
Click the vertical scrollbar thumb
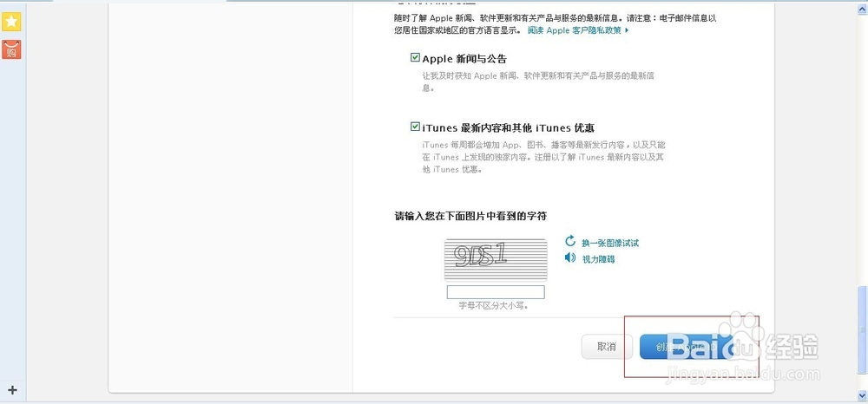(x=861, y=329)
